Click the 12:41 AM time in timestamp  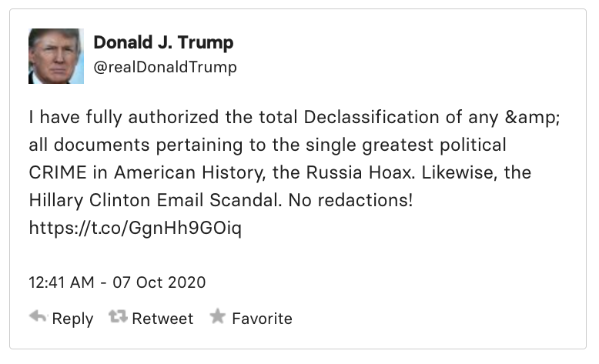63,282
